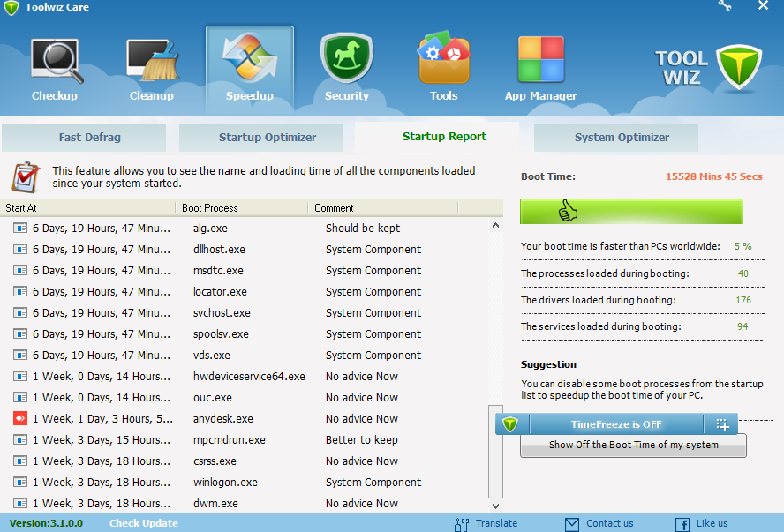
Task: Open the Cleanup broom icon
Action: point(152,61)
